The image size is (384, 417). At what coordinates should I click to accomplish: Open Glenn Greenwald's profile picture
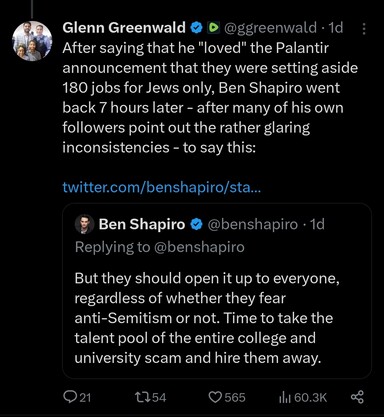[x=32, y=41]
